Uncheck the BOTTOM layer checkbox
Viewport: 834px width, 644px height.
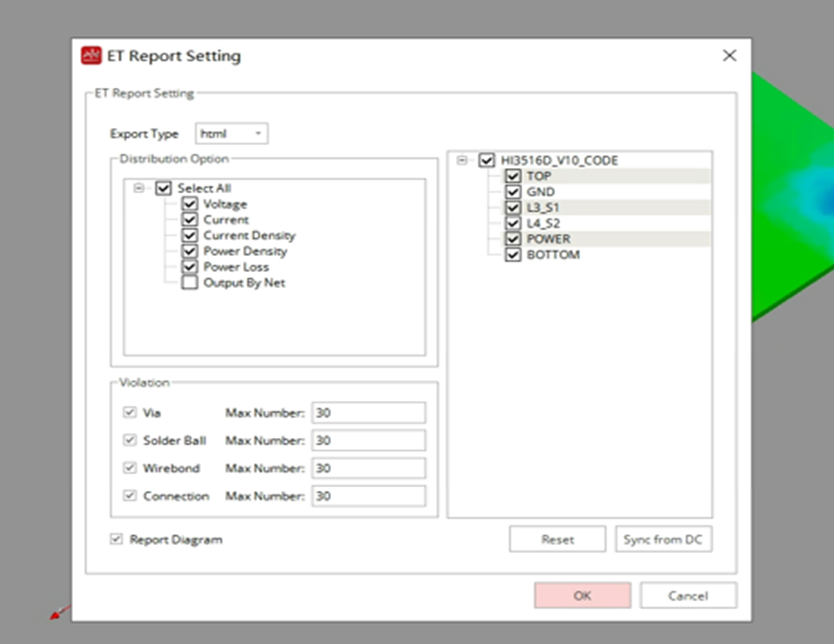click(513, 255)
